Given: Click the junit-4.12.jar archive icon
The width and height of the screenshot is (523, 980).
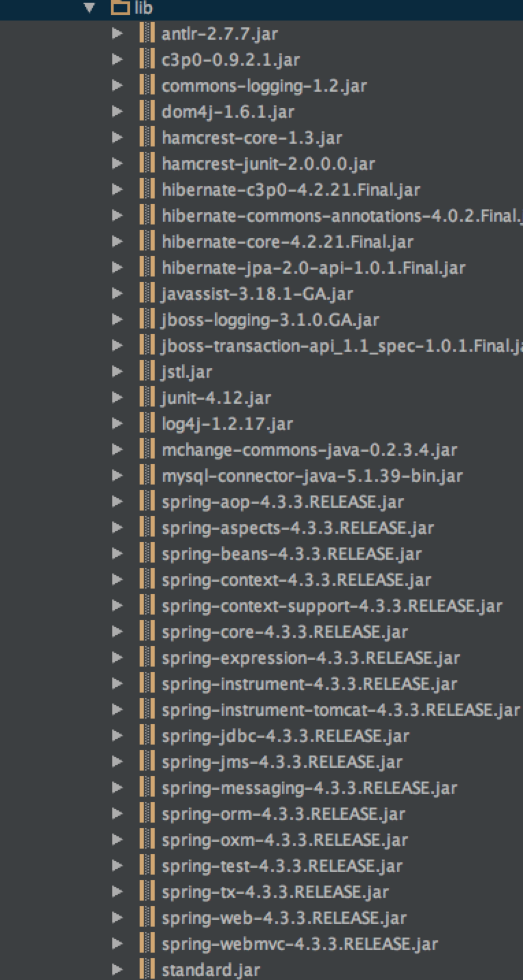Looking at the screenshot, I should click(146, 397).
